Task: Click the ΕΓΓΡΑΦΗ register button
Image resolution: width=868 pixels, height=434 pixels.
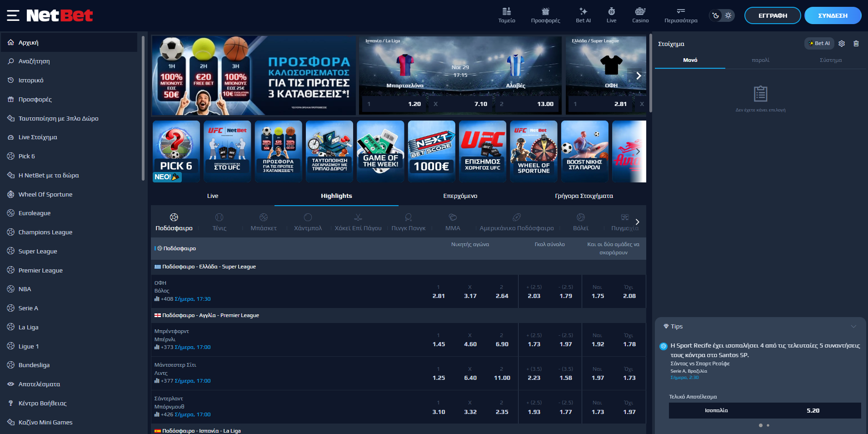Action: (x=772, y=15)
